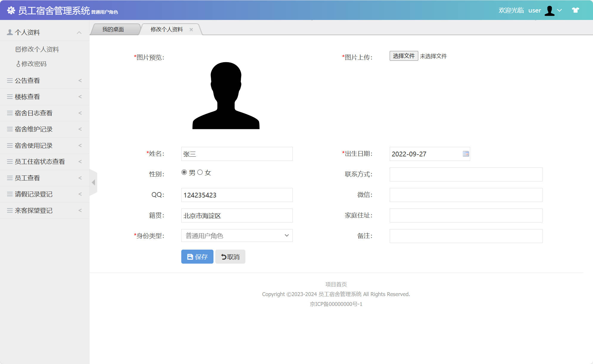Screen dimensions: 593x364
Task: Click the person icon beside 个人资料
Action: pos(9,32)
